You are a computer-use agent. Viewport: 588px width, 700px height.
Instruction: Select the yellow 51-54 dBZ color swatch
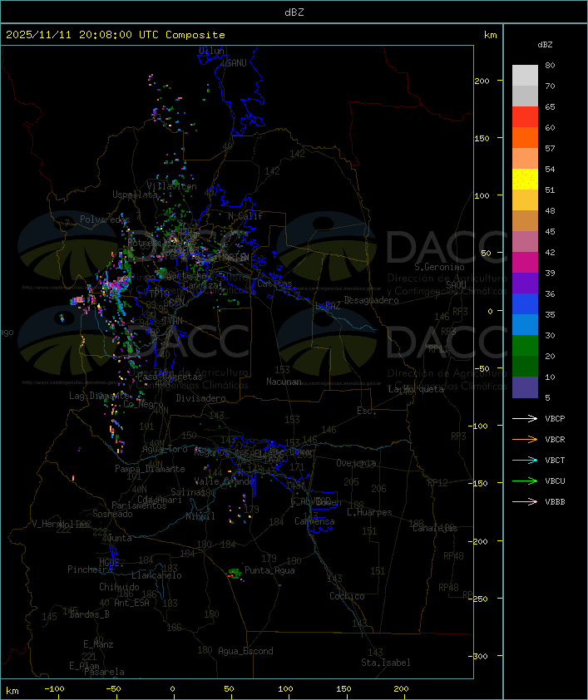pos(525,180)
